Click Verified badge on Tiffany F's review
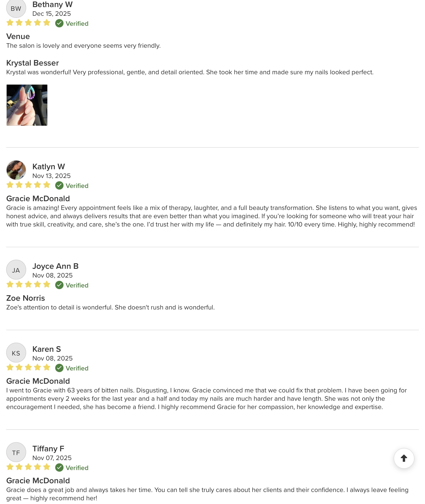Screen dimensions: 425x504 coord(72,468)
